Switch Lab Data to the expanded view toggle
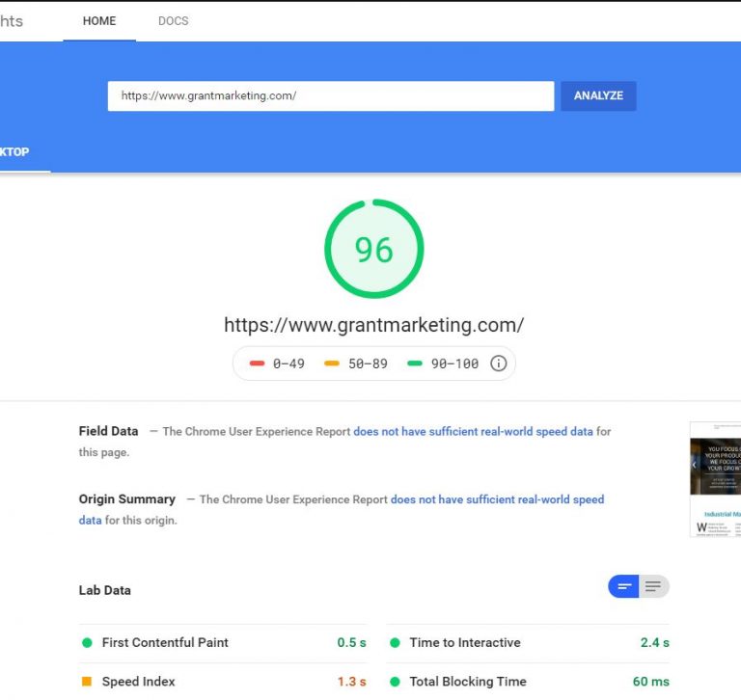 tap(653, 586)
